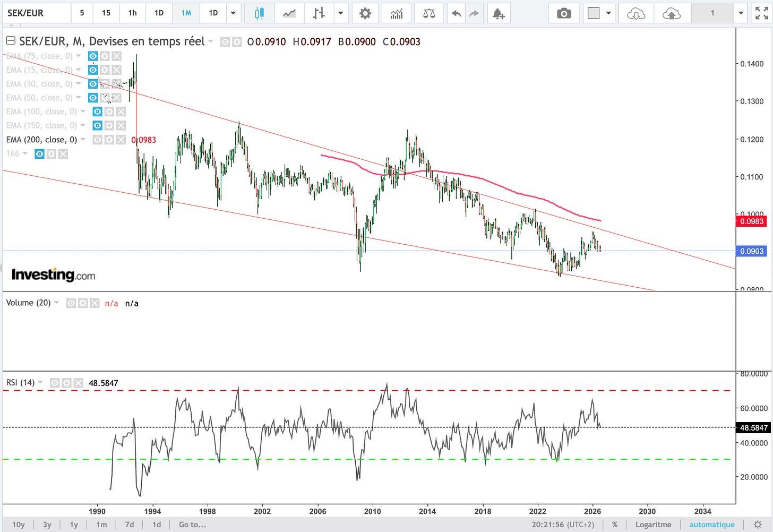Remove the Volume (20) indicator

coord(95,303)
